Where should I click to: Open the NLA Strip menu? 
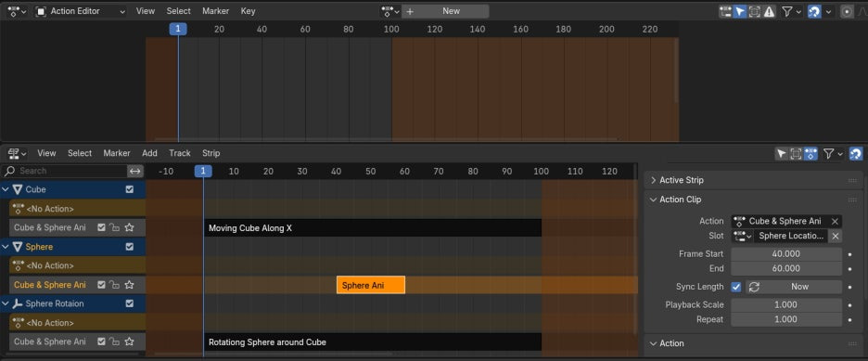[x=211, y=153]
